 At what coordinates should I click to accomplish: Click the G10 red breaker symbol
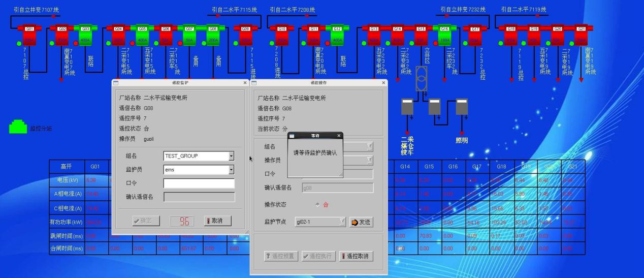pos(282,36)
